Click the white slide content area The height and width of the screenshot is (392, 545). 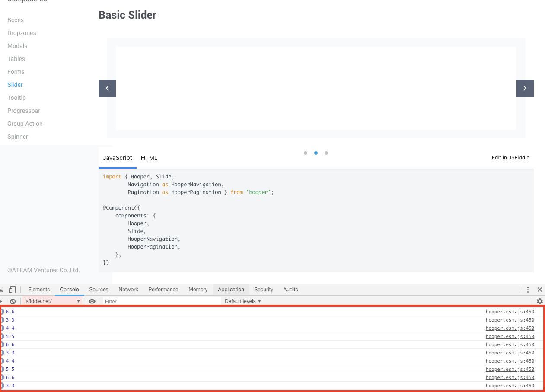pos(316,88)
